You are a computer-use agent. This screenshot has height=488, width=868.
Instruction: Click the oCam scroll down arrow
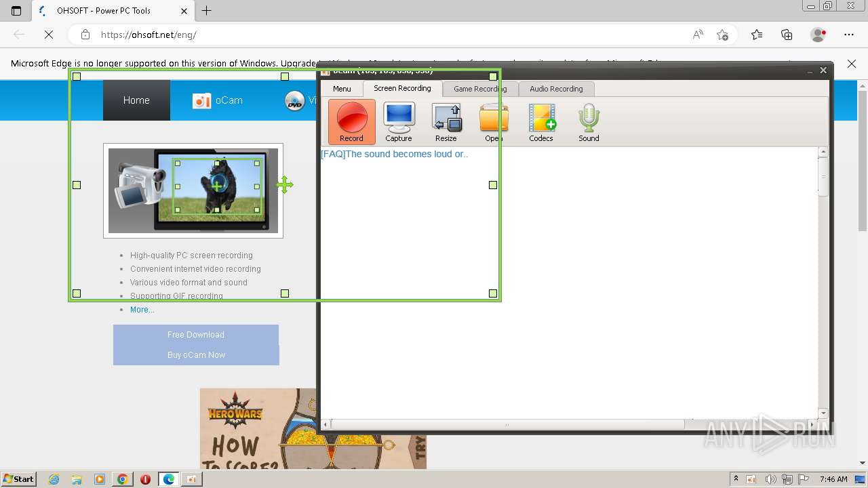(x=823, y=413)
